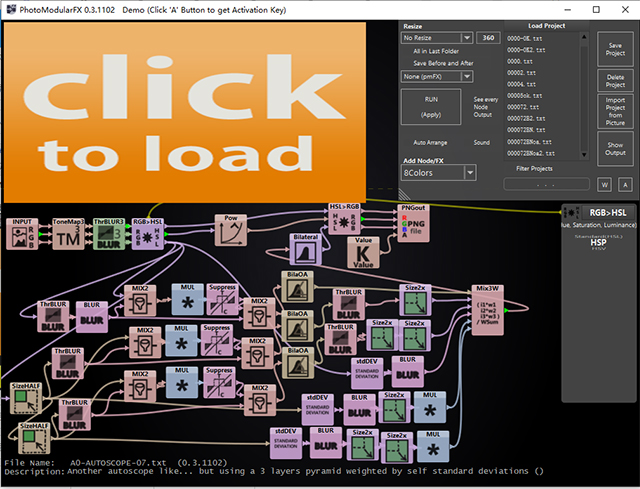Screen dimensions: 640x489
Task: Select the lowest MUL node
Action: (433, 447)
